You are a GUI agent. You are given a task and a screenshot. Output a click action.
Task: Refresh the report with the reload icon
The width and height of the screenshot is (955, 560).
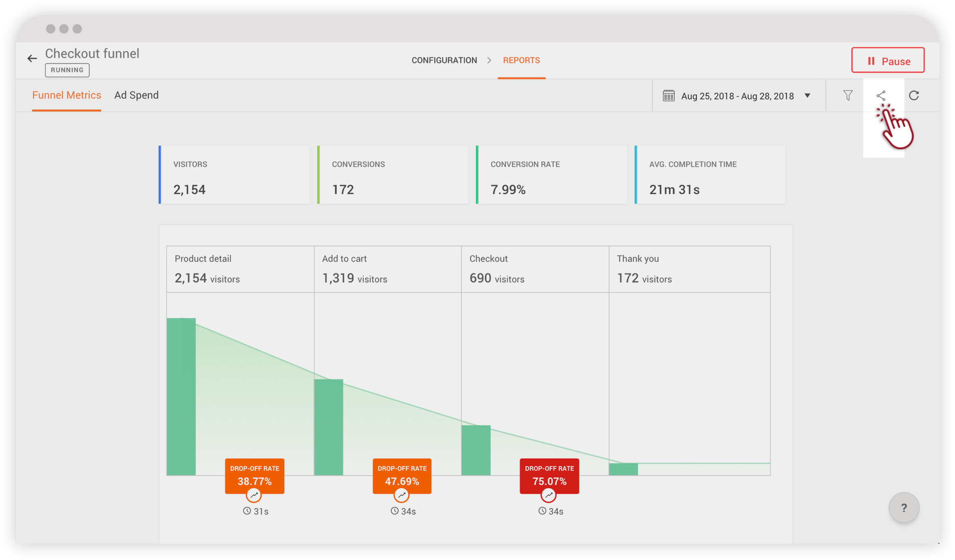tap(914, 95)
